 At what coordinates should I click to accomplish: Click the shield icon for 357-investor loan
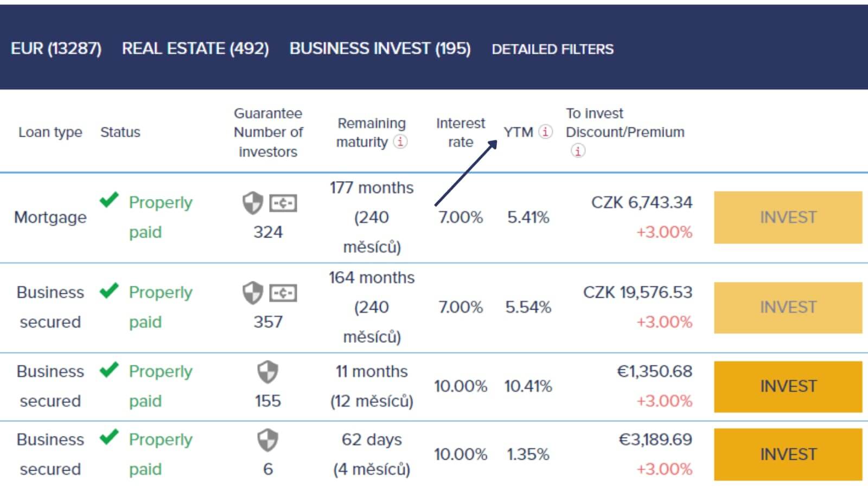point(252,293)
